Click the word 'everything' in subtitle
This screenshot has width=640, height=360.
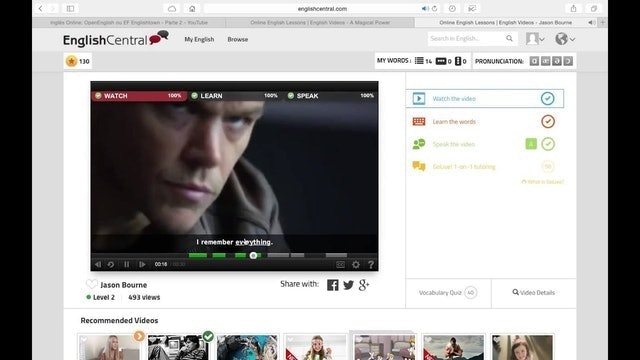pyautogui.click(x=253, y=242)
